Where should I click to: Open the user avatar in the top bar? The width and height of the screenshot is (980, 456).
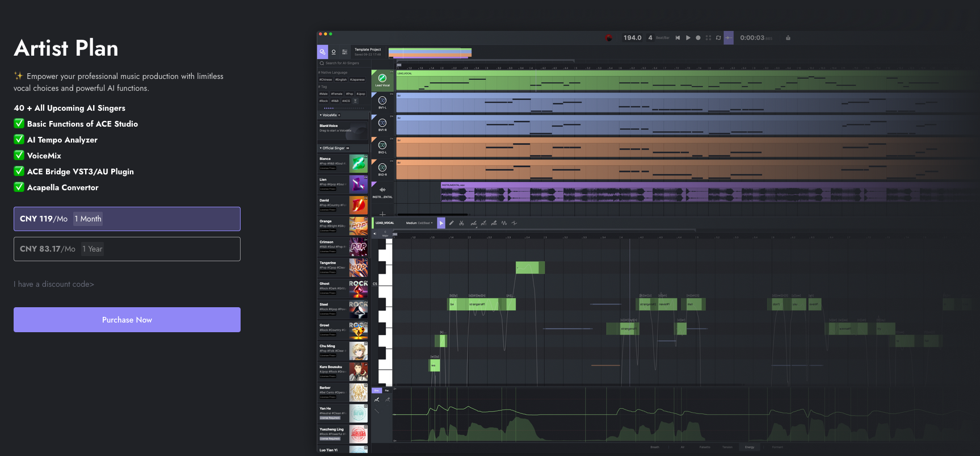pyautogui.click(x=609, y=38)
